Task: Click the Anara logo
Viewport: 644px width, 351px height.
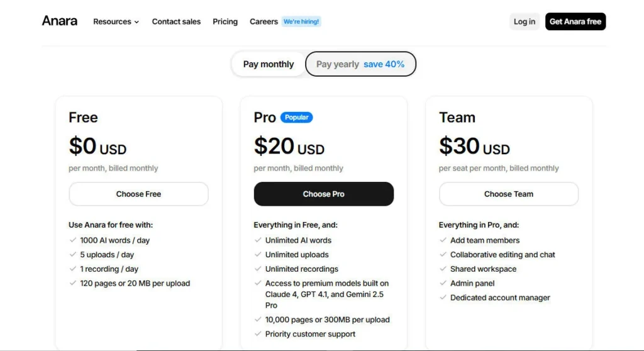Action: pos(60,21)
